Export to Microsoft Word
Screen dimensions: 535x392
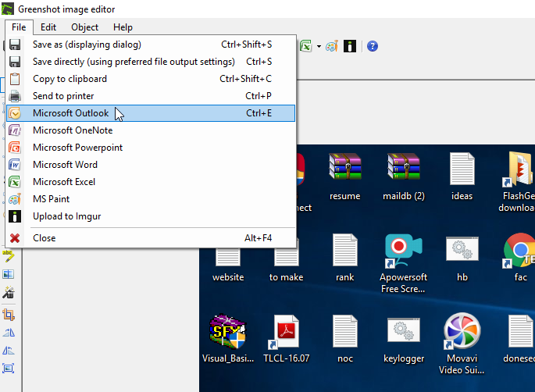(151, 165)
